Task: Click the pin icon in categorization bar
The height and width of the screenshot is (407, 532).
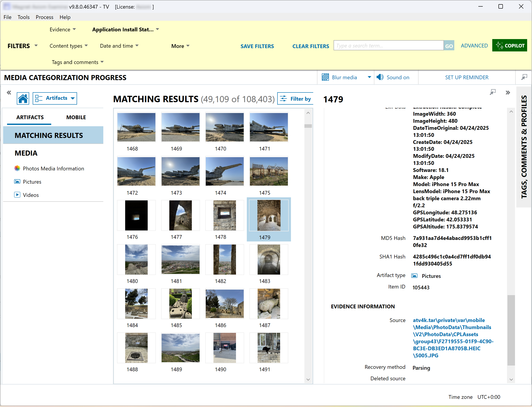Action: [x=524, y=77]
